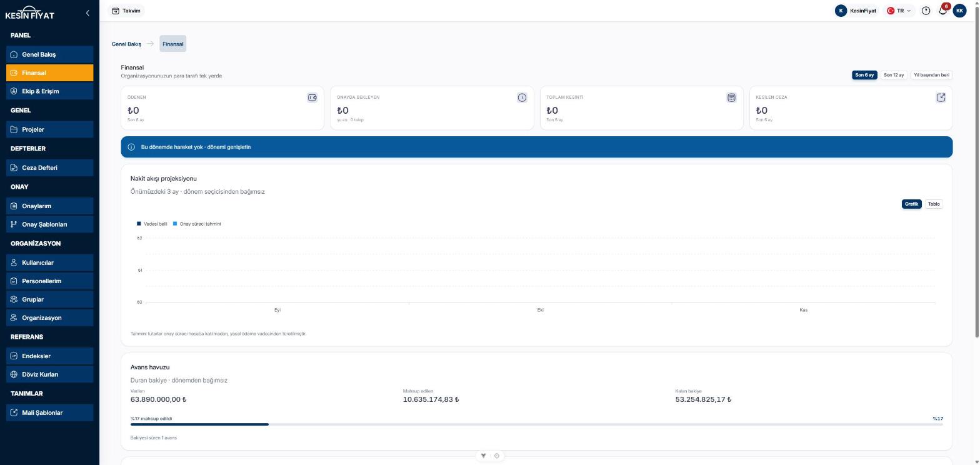Click the KesinFiyat logo
This screenshot has width=980, height=465.
29,13
